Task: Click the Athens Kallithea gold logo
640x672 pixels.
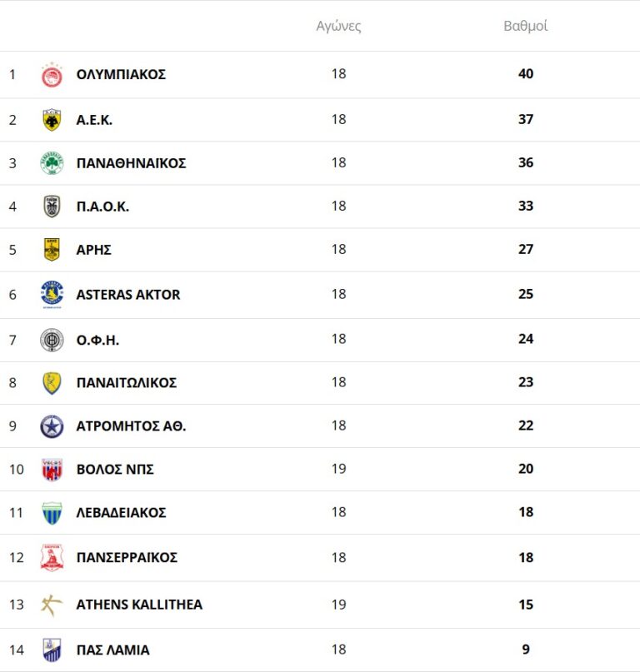Action: pos(52,605)
